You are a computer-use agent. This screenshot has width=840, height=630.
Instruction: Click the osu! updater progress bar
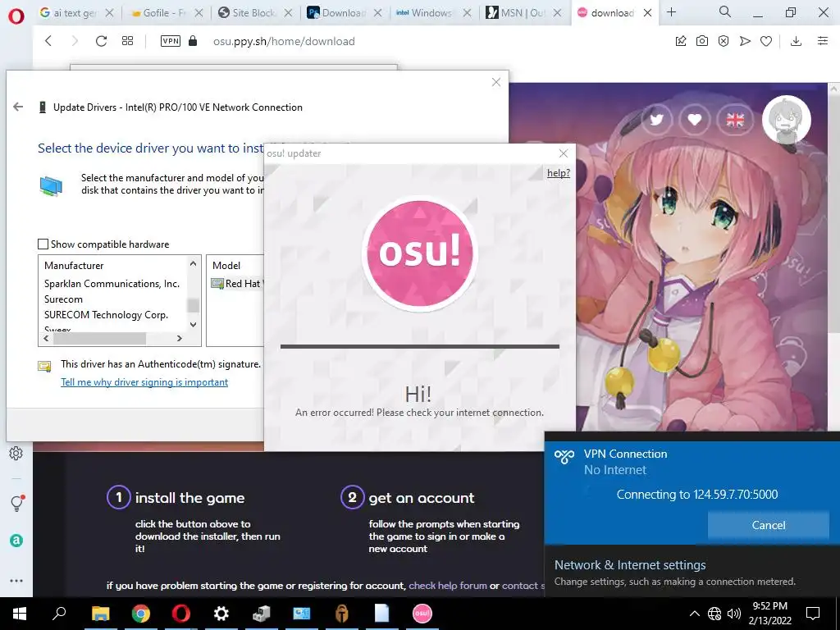coord(420,347)
